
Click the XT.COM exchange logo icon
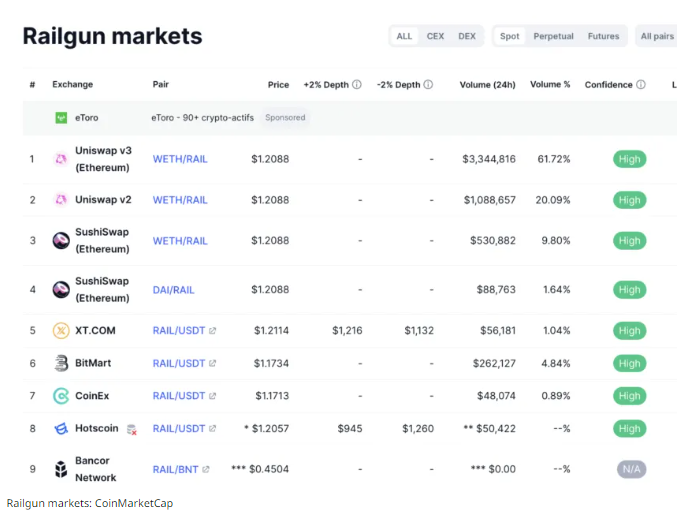click(x=61, y=331)
